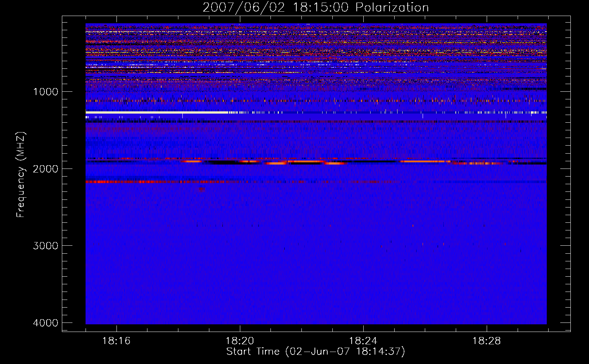
Task: Click the plot title '2007/06/02 18:15:00 Polarization'
Action: [316, 8]
